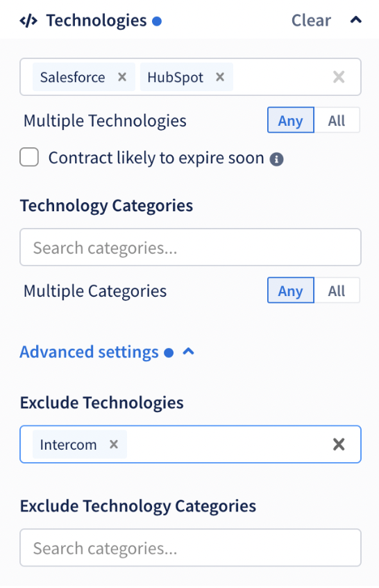Viewport: 379px width, 588px height.
Task: Set Multiple Categories to All
Action: click(x=337, y=291)
